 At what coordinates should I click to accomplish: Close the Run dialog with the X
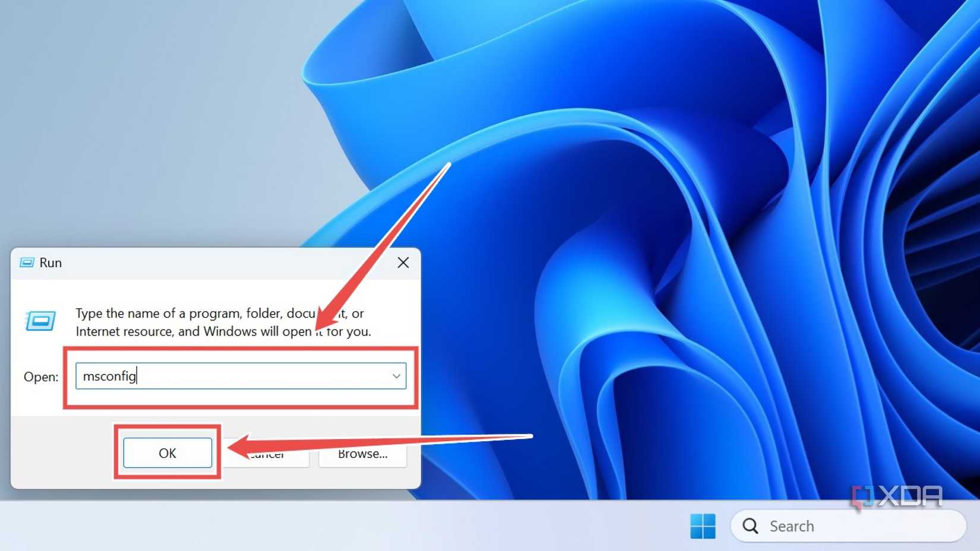(403, 262)
